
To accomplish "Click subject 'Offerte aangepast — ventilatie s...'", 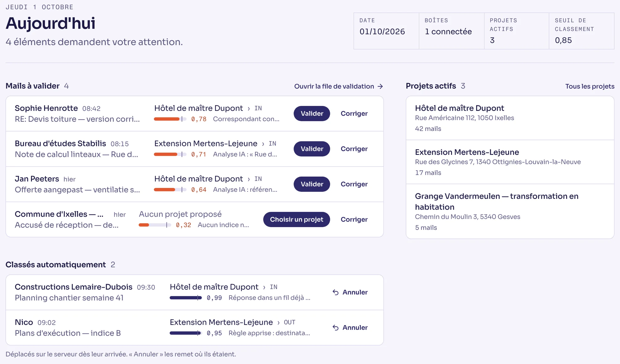I will coord(77,190).
